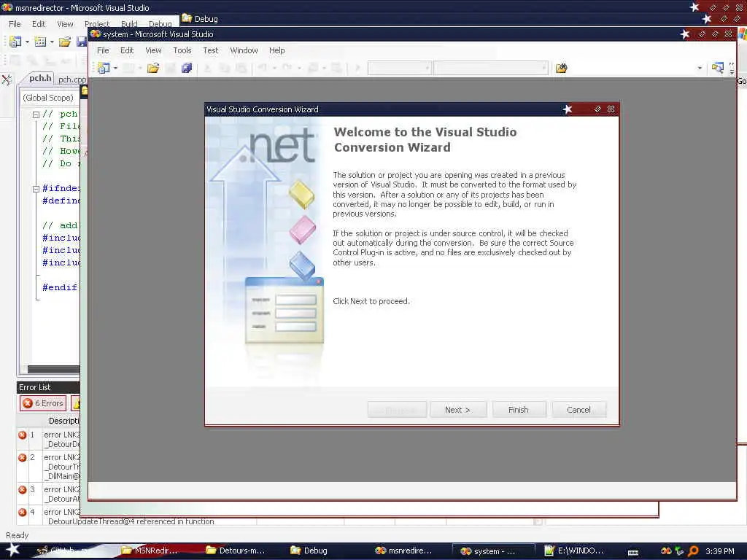Click Save All icon in system toolbar
The image size is (747, 560).
(x=187, y=68)
